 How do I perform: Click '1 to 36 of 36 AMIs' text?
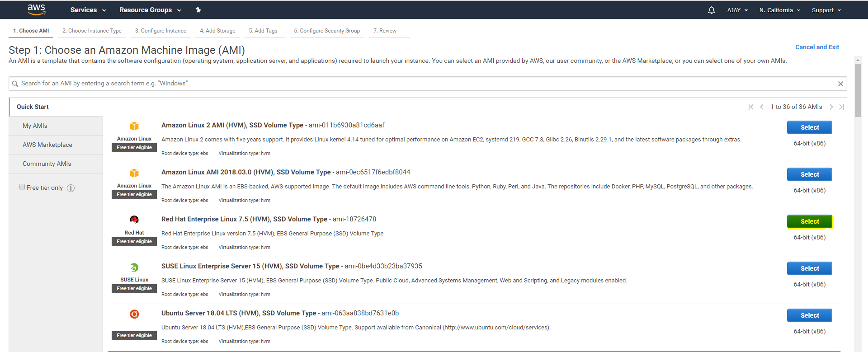click(x=796, y=107)
